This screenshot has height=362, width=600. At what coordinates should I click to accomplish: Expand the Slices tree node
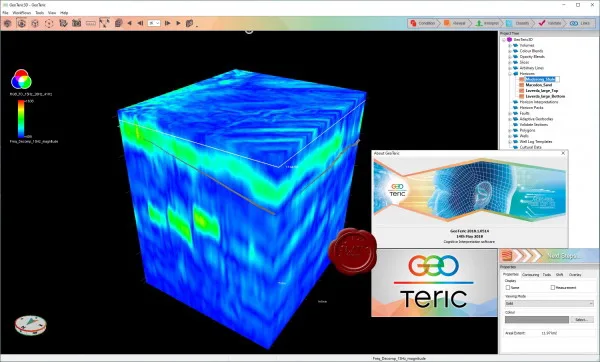[x=510, y=62]
